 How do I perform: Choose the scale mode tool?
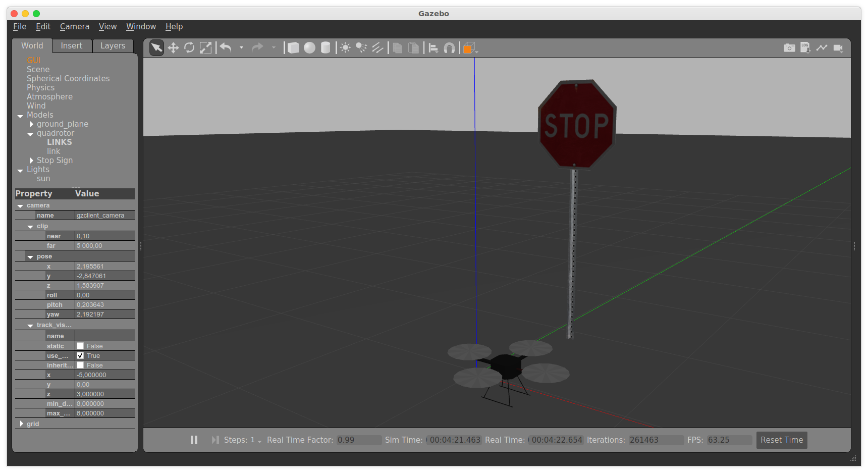click(205, 48)
